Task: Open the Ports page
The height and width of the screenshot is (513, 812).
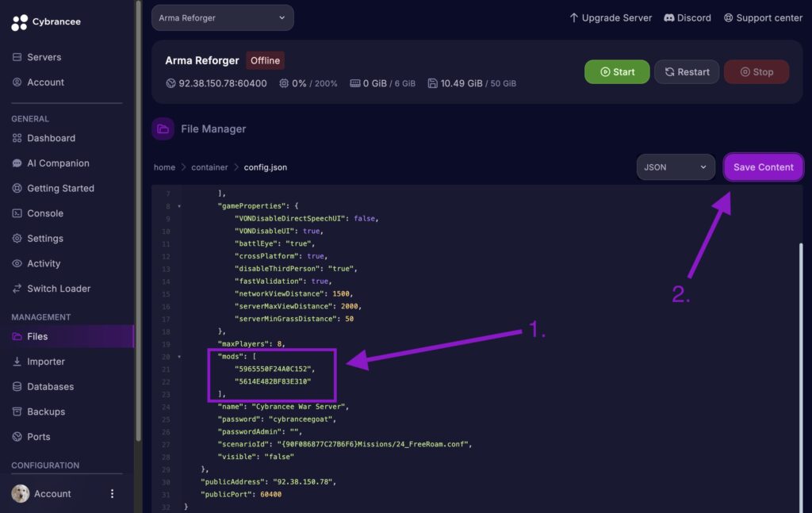Action: tap(39, 436)
